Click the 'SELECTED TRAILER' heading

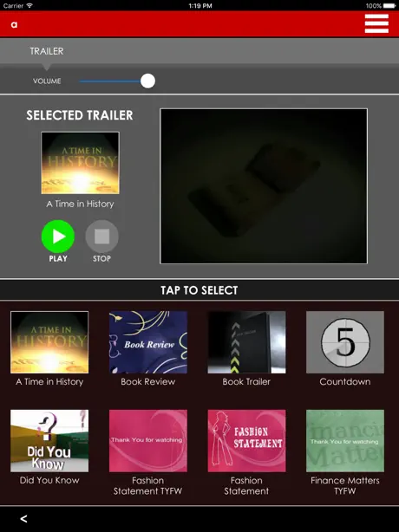pyautogui.click(x=80, y=115)
